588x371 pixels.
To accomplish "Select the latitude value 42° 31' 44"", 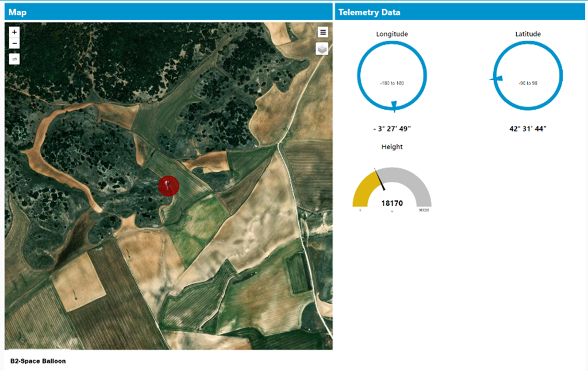I will [x=528, y=129].
